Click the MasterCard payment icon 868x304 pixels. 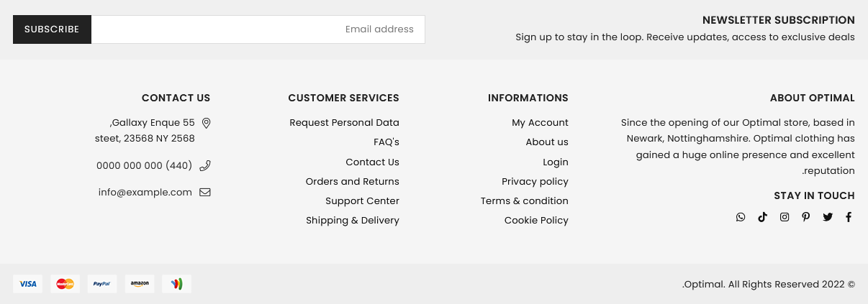click(x=65, y=284)
